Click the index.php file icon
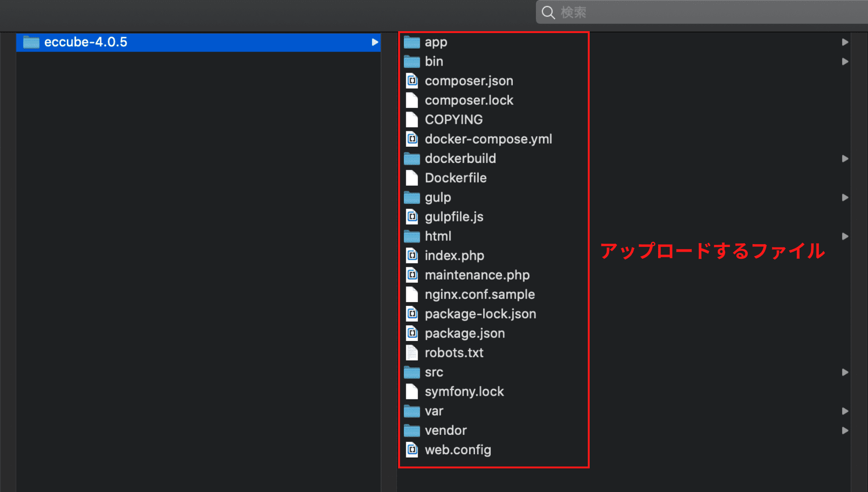 pos(412,256)
